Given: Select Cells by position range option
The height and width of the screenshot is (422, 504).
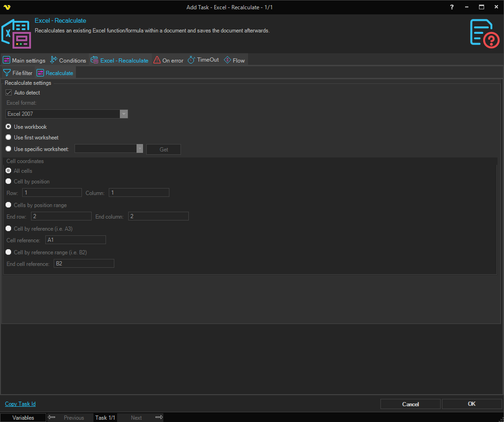Looking at the screenshot, I should (x=8, y=205).
